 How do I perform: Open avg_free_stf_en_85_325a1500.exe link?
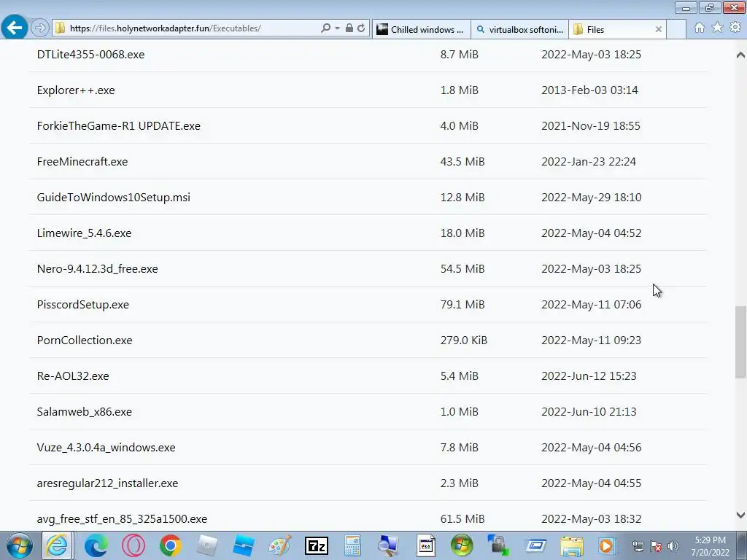coord(122,518)
